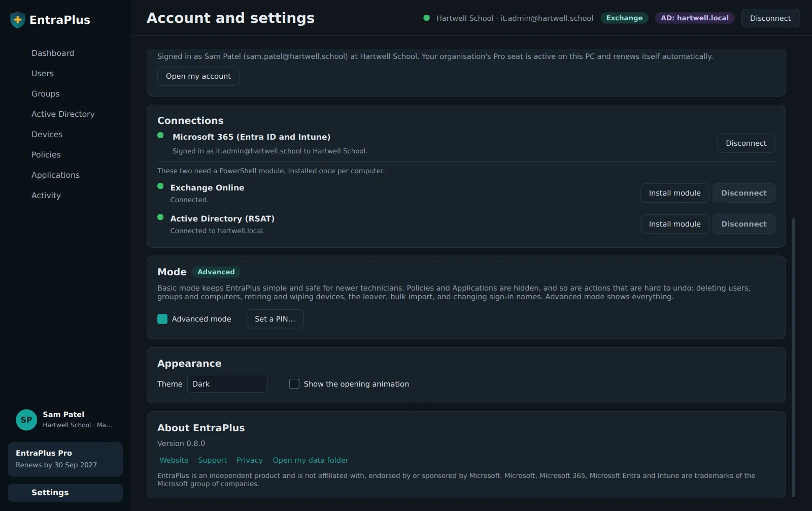Viewport: 812px width, 511px height.
Task: Go to Applications in the sidebar
Action: coord(56,175)
